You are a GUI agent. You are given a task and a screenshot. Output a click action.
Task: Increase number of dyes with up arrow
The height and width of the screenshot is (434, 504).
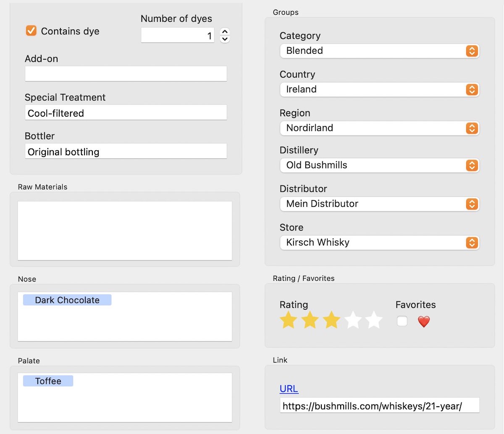pos(225,31)
